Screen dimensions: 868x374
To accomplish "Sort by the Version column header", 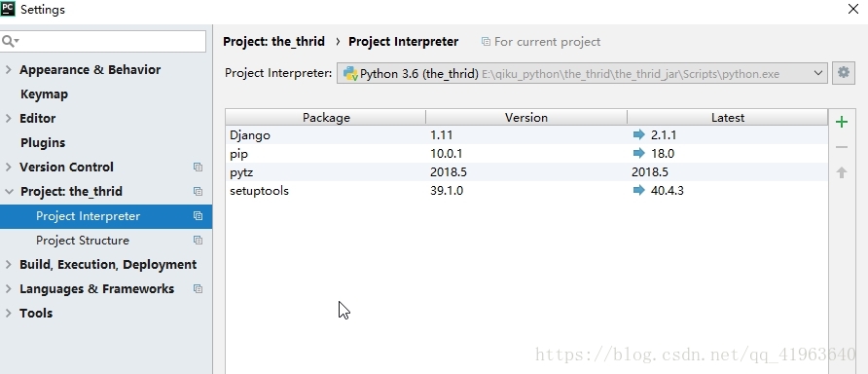I will (525, 118).
